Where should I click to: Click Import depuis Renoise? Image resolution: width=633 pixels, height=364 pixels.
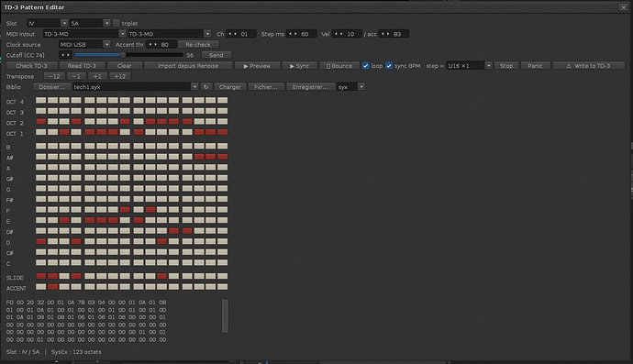(x=188, y=66)
